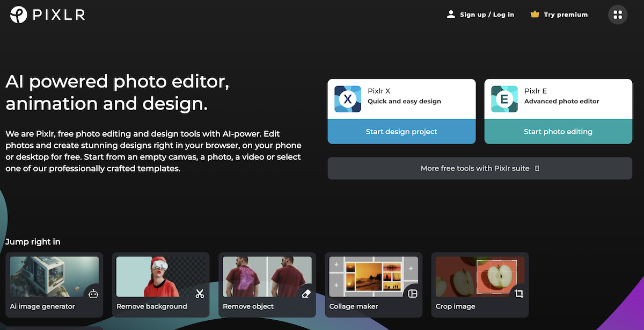Image resolution: width=644 pixels, height=330 pixels.
Task: Click the user icon next to Sign up
Action: coord(451,15)
